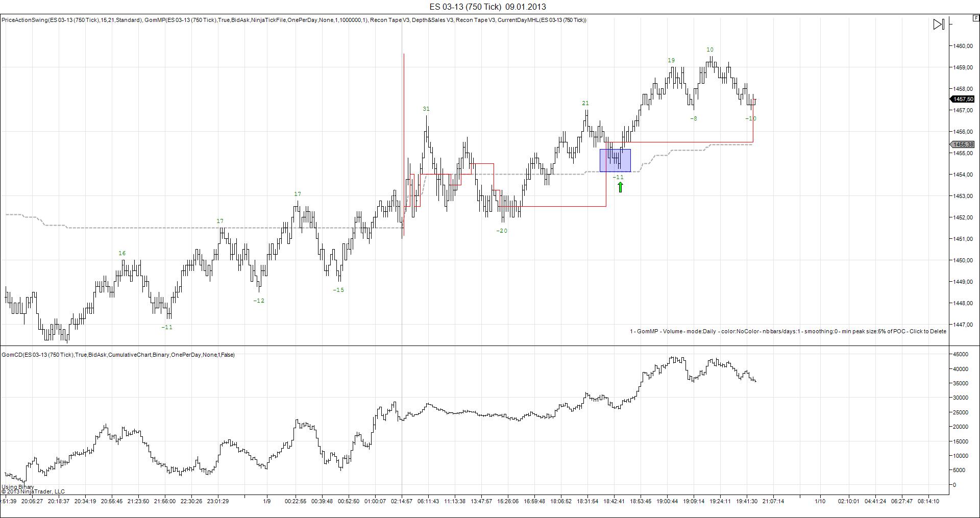Click the '23:01:29' time axis label

[218, 501]
